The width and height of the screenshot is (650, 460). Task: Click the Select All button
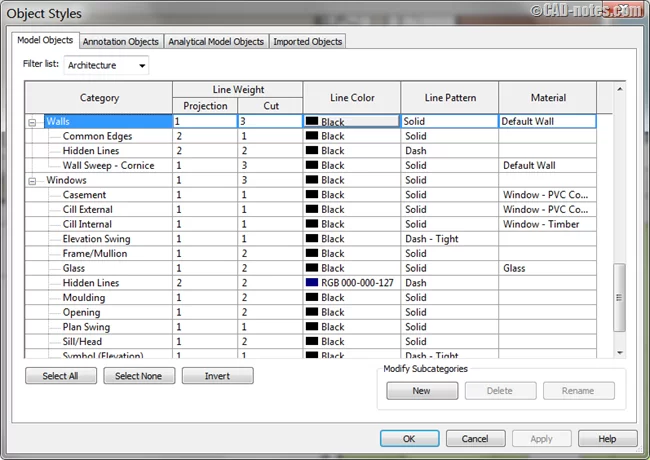click(x=60, y=376)
